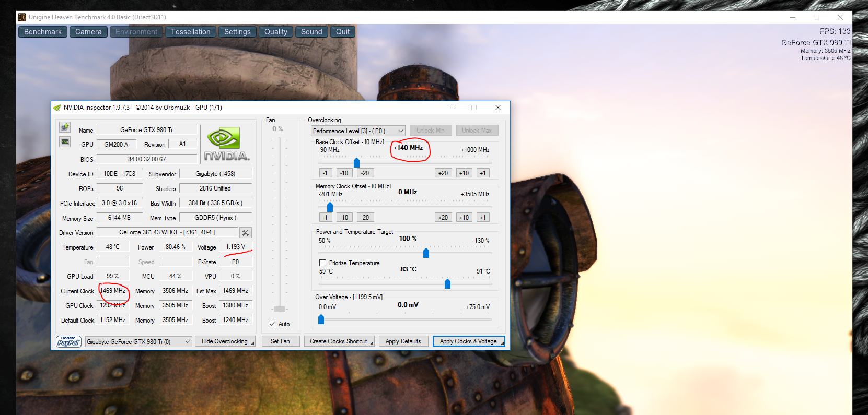Click Base Clock +1 step button
868x415 pixels.
click(x=483, y=173)
